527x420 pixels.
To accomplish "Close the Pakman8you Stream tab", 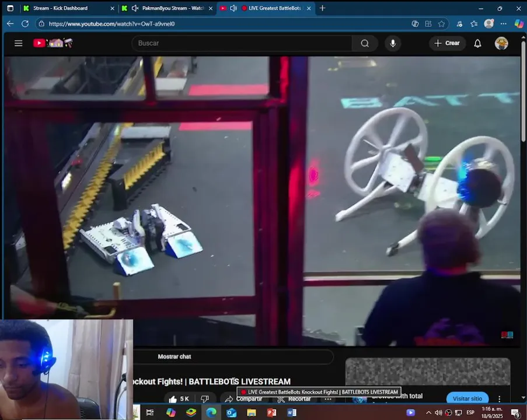I will (x=211, y=8).
